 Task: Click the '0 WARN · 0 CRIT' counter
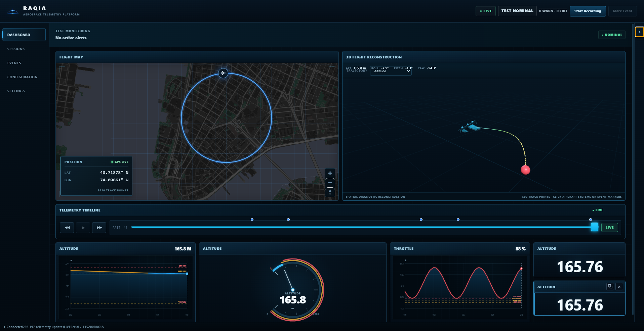pyautogui.click(x=553, y=11)
